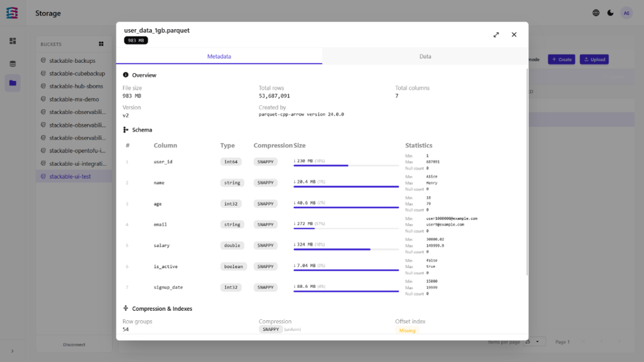
Task: Click the Disconnect button
Action: (74, 345)
